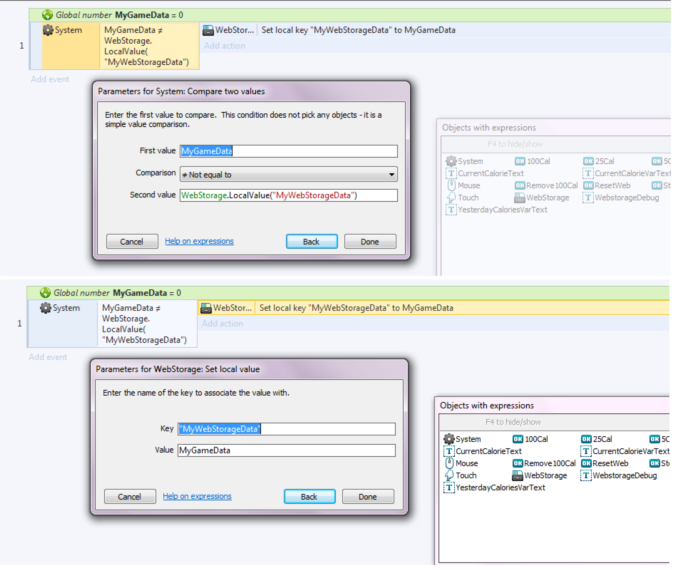Select YesterdayCaloriesVarText in upper expressions panel

[497, 210]
